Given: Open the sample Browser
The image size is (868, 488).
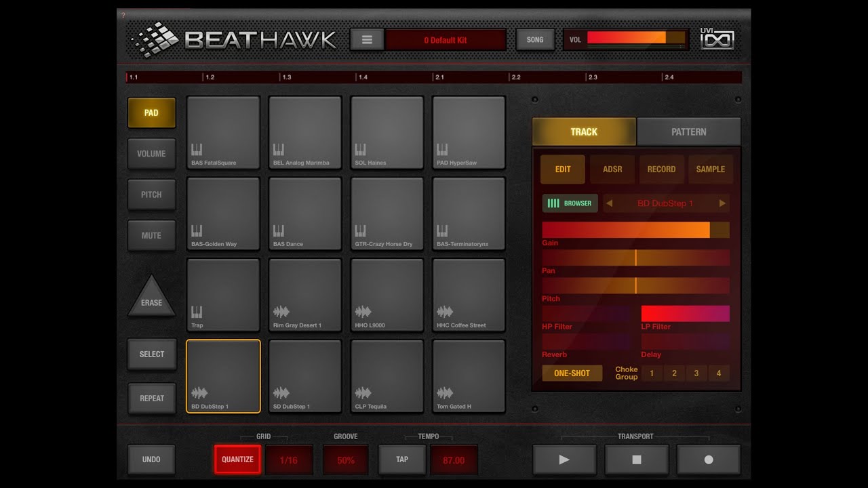Looking at the screenshot, I should pyautogui.click(x=570, y=203).
